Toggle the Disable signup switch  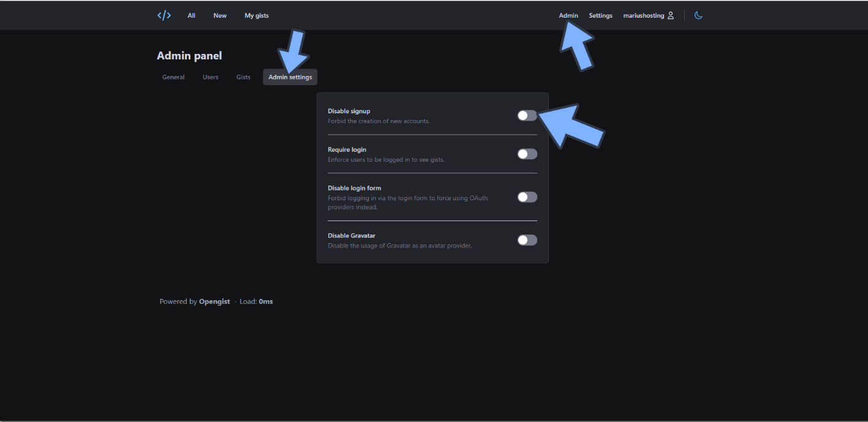pyautogui.click(x=527, y=116)
